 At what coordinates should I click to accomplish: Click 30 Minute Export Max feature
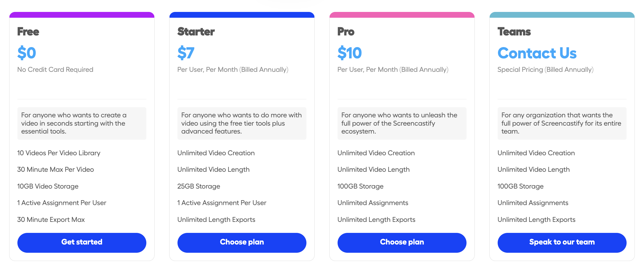pos(51,219)
